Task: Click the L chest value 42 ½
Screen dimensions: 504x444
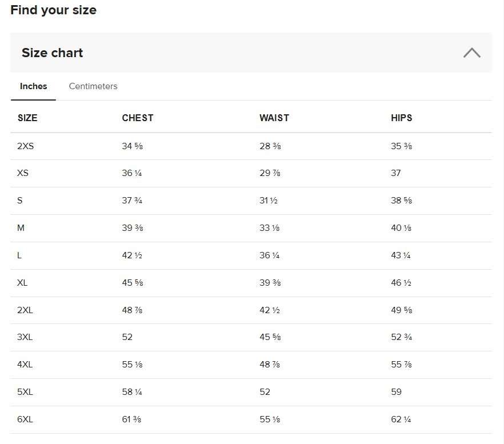Action: (132, 255)
